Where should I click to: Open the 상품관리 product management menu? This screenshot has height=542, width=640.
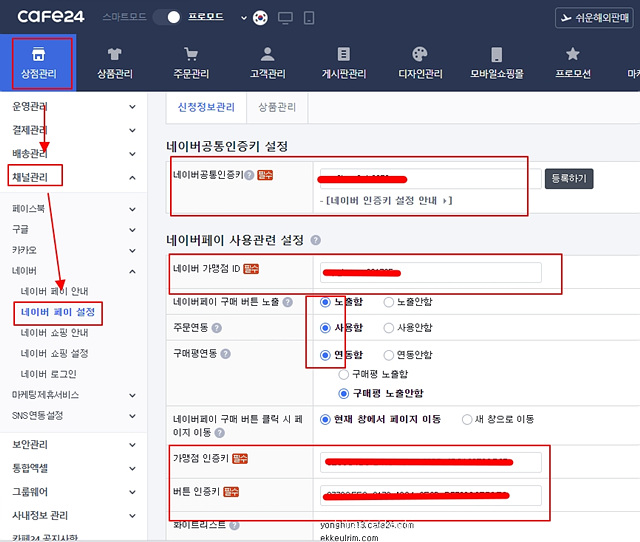pos(115,63)
